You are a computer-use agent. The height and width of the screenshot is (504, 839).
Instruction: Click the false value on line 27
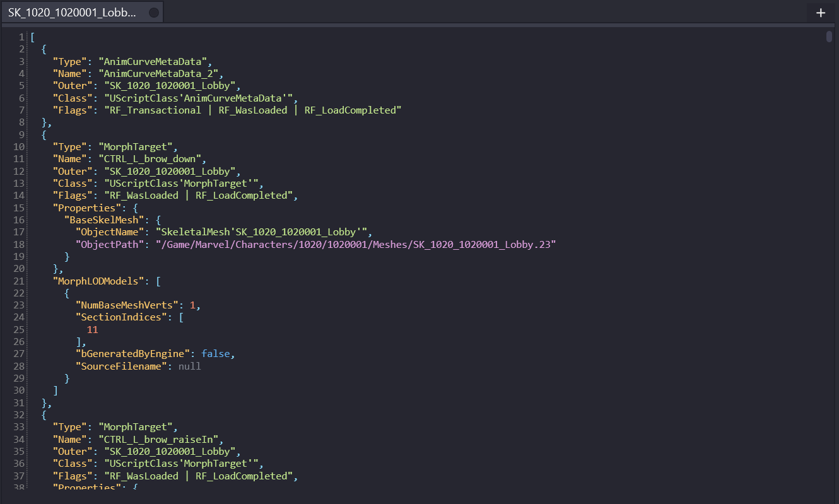[216, 354]
